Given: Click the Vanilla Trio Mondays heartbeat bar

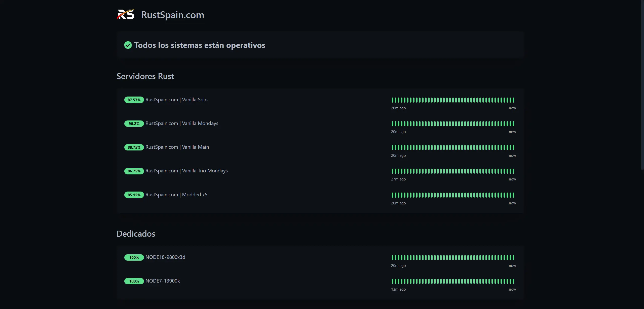Looking at the screenshot, I should tap(453, 171).
